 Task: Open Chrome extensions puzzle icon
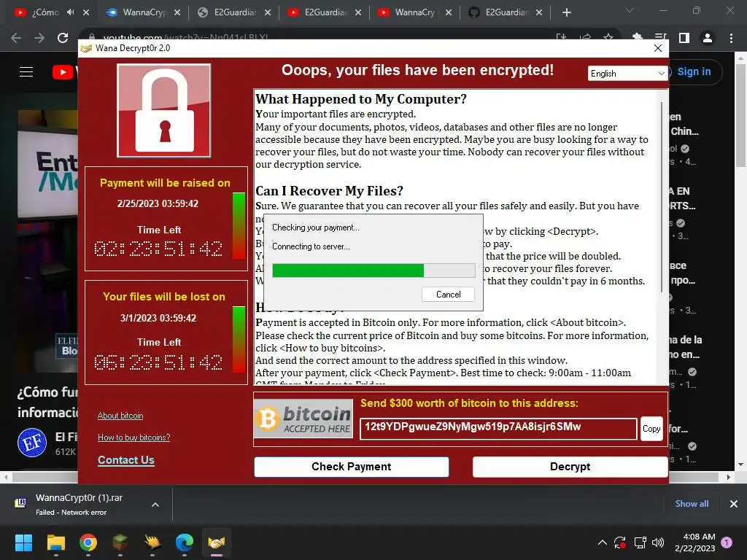[638, 37]
